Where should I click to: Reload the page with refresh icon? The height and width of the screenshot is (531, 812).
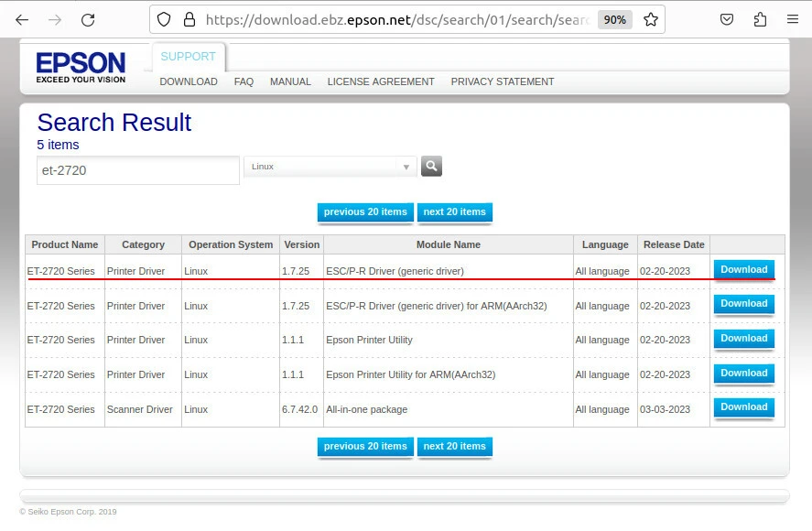(88, 19)
